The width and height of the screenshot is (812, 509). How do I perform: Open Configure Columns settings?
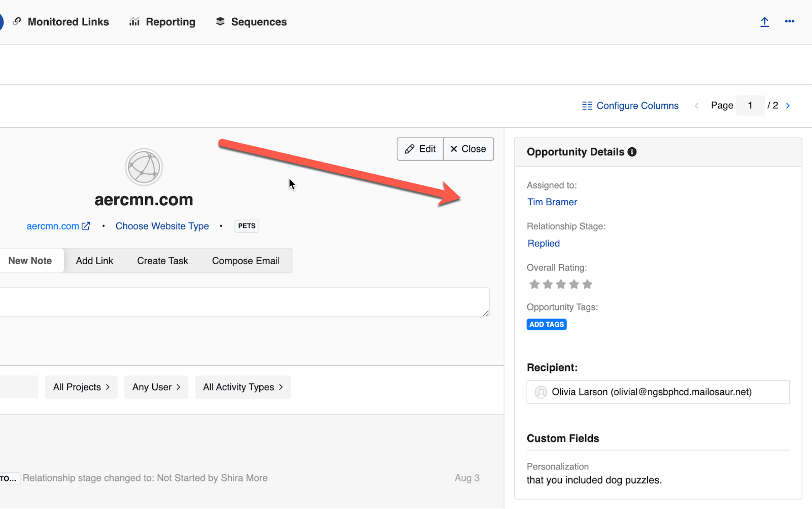[x=630, y=106]
